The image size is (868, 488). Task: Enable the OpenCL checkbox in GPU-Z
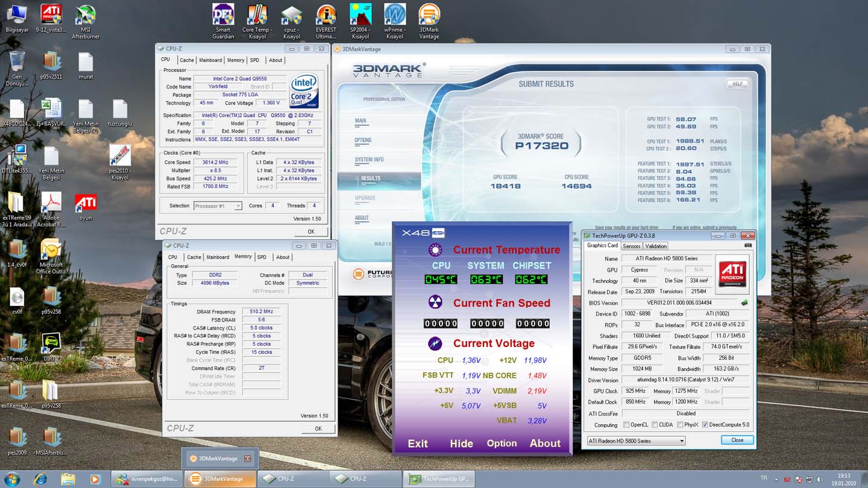pyautogui.click(x=627, y=425)
